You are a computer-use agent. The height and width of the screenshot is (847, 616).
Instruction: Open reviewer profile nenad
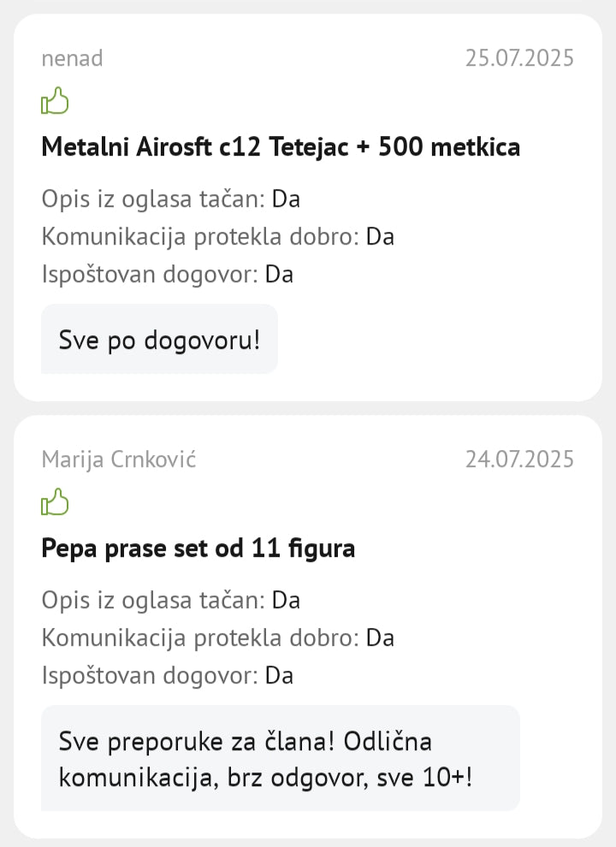point(72,58)
